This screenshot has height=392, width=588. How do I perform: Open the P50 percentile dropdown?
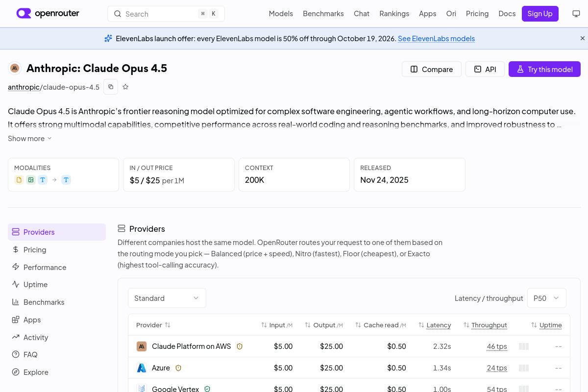click(547, 298)
